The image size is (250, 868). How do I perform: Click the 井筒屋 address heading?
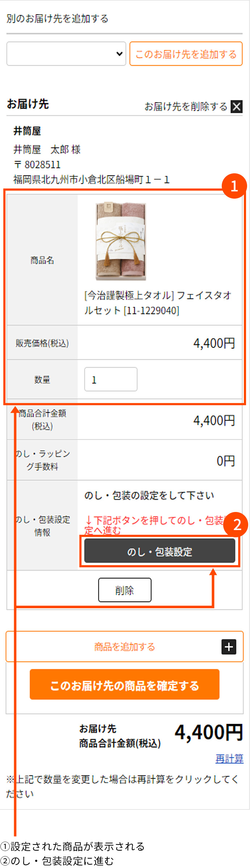(x=27, y=131)
